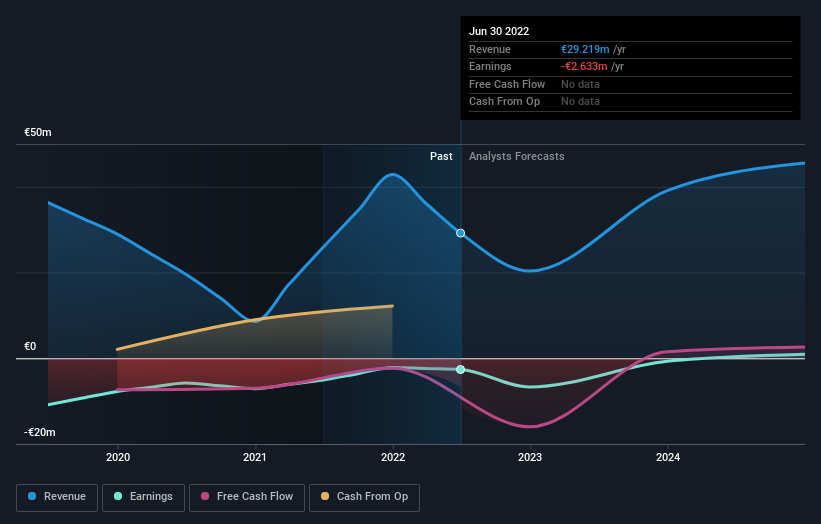This screenshot has width=821, height=524.
Task: Select the revenue data point marker at Jun 2022
Action: (460, 233)
